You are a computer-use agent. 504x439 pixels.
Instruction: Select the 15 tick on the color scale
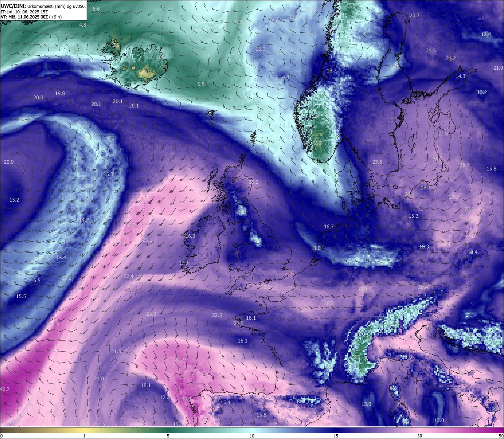[x=336, y=436]
